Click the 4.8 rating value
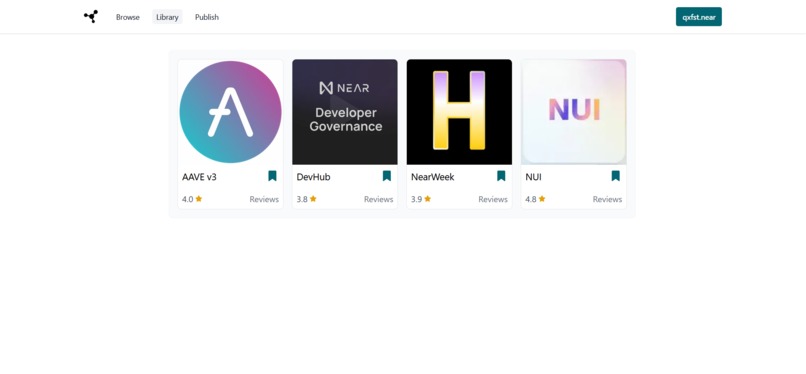 (x=531, y=199)
